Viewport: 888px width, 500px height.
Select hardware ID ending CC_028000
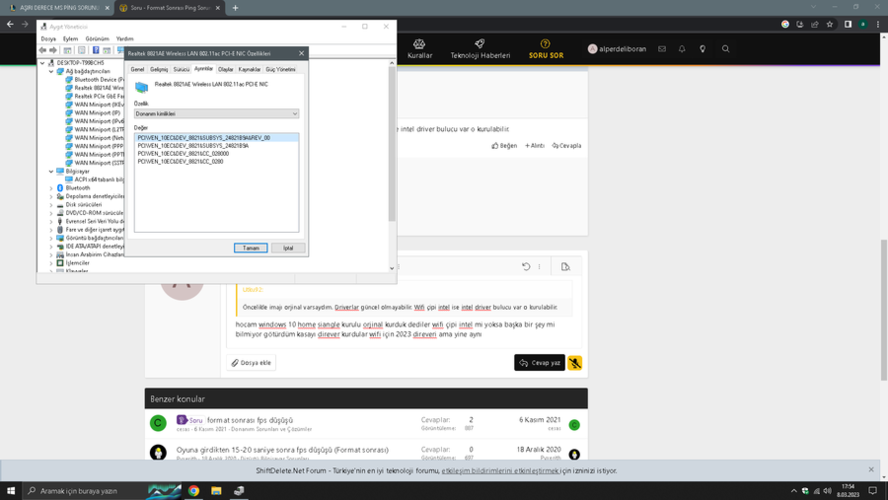[x=183, y=153]
